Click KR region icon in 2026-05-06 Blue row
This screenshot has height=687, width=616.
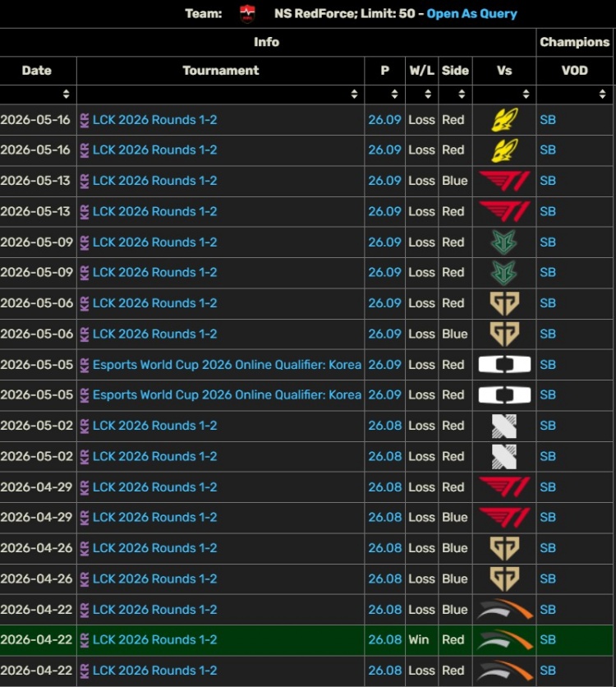[85, 334]
